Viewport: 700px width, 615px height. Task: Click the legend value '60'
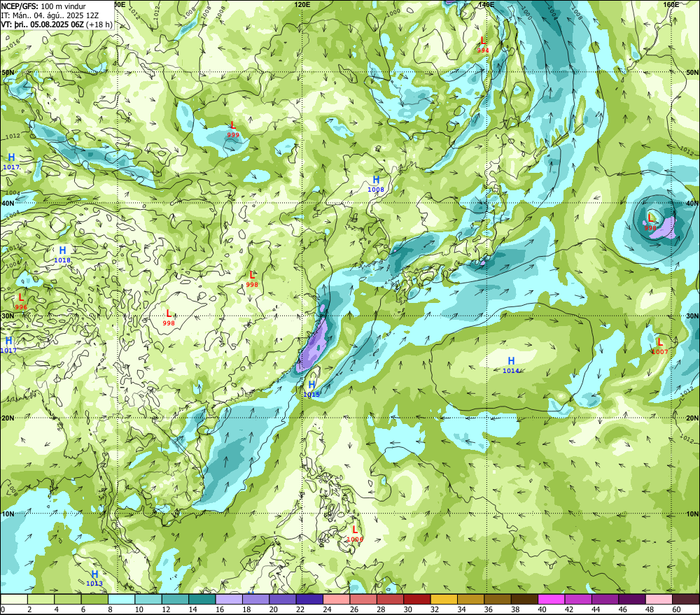(676, 609)
